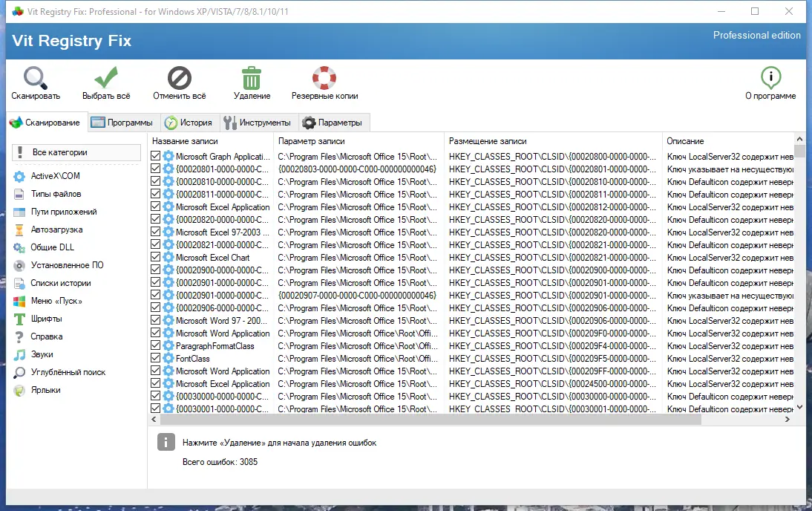Select Углублённый поиск magnifier icon

coord(19,373)
